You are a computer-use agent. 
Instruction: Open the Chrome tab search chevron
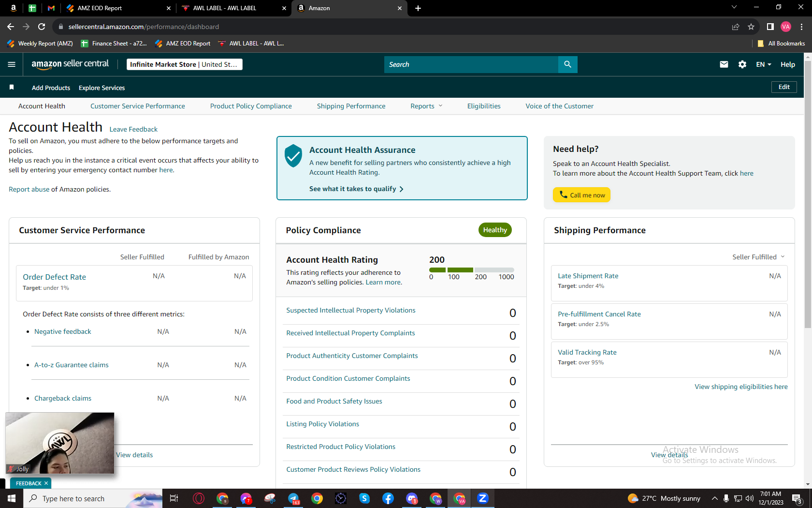click(734, 7)
